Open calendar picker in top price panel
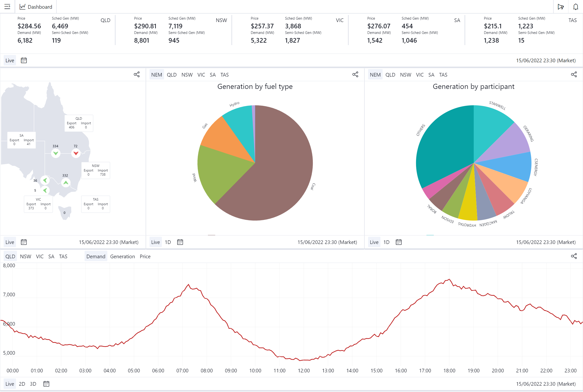The height and width of the screenshot is (392, 583). (x=24, y=61)
